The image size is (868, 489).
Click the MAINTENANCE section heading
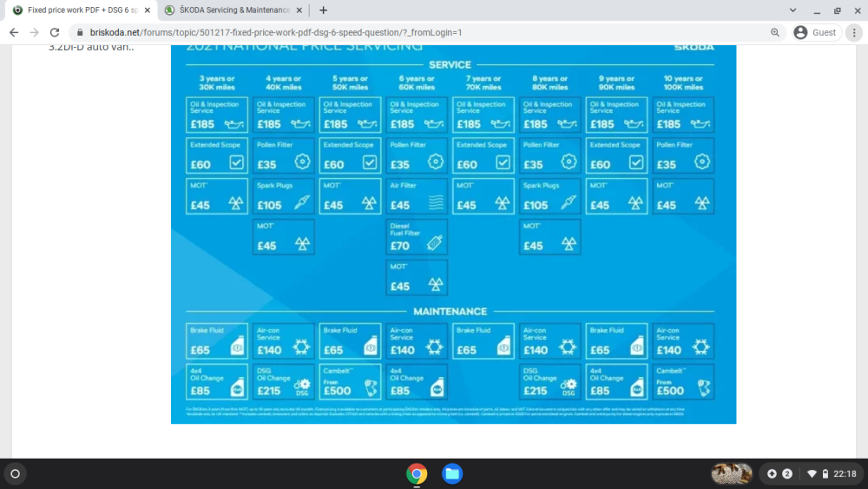click(x=450, y=312)
